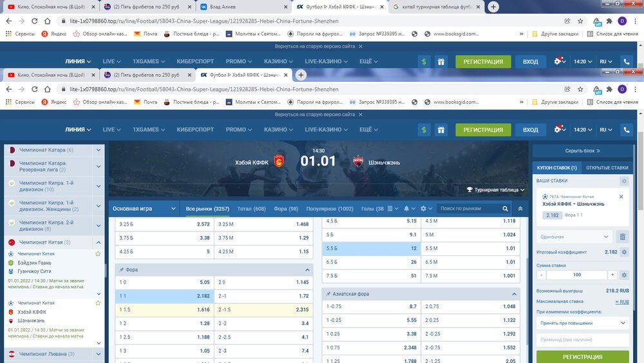Close the old-site banner in the front window
This screenshot has height=363, width=644.
pos(361,115)
